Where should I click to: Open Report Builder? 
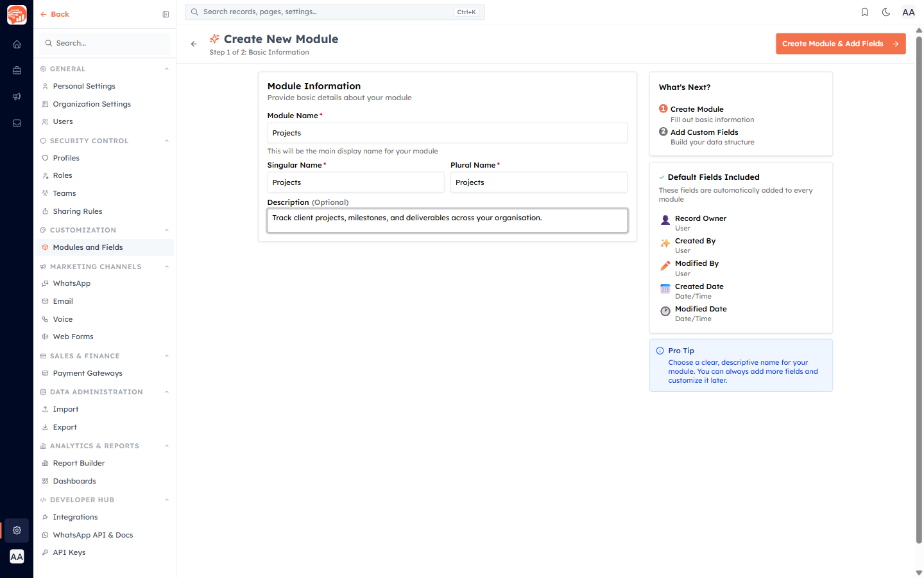point(104,463)
